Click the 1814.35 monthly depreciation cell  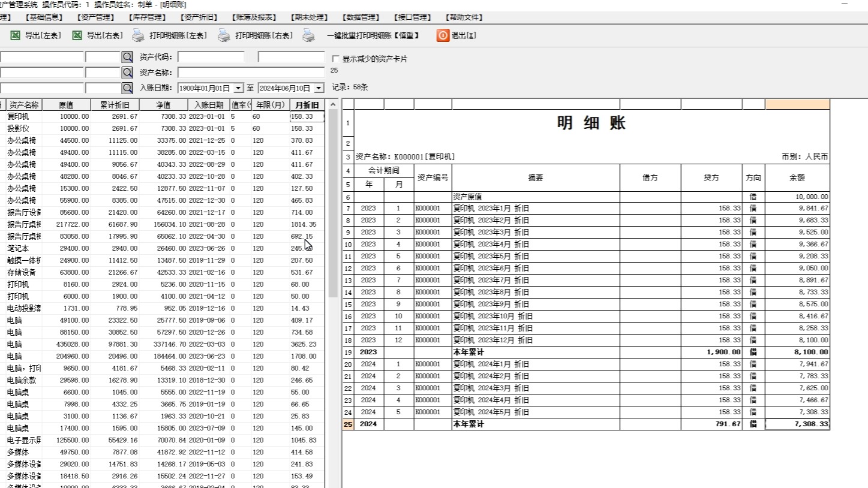point(307,224)
